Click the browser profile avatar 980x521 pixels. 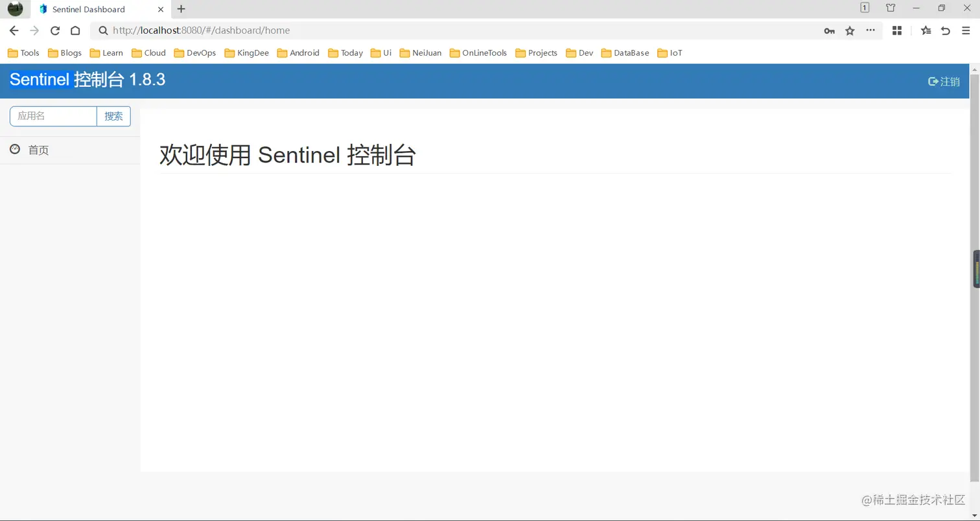point(15,9)
